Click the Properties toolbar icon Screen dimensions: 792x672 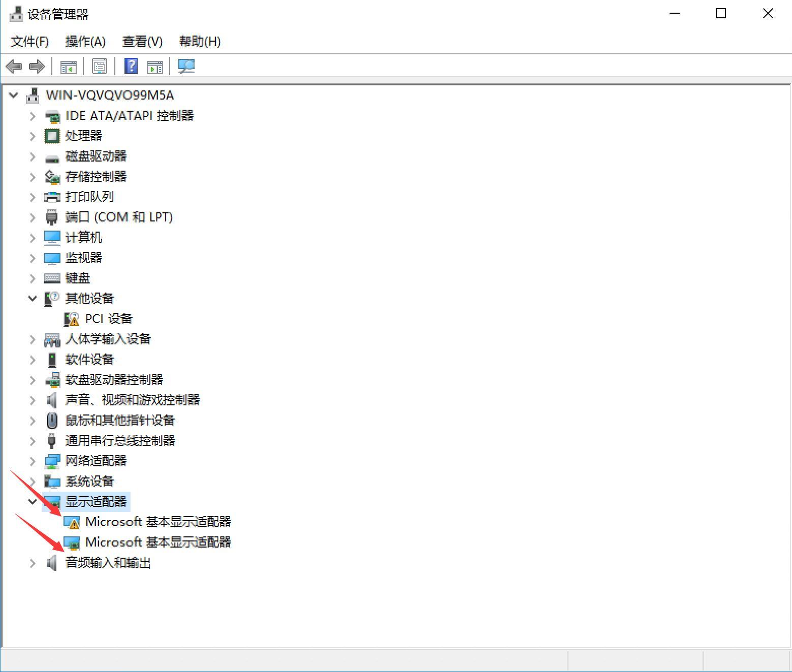100,66
